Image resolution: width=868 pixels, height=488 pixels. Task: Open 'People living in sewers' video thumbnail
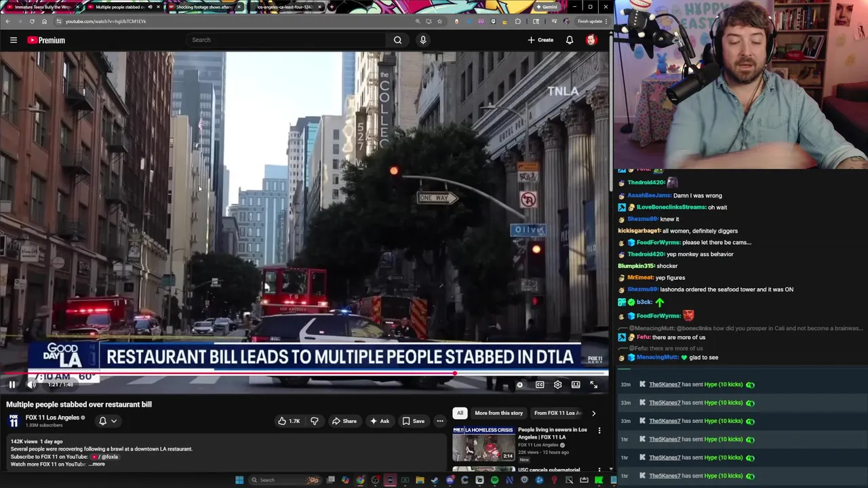click(x=484, y=444)
